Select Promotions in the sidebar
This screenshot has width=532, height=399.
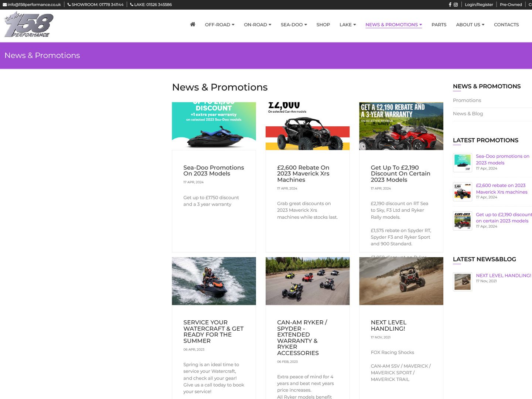pos(467,100)
